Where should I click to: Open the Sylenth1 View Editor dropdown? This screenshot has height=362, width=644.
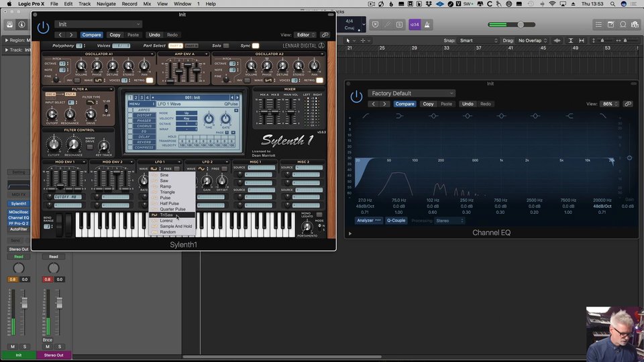point(305,35)
